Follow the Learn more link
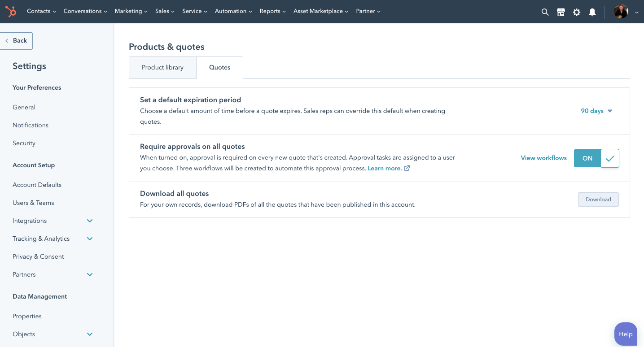The height and width of the screenshot is (347, 644). (385, 168)
